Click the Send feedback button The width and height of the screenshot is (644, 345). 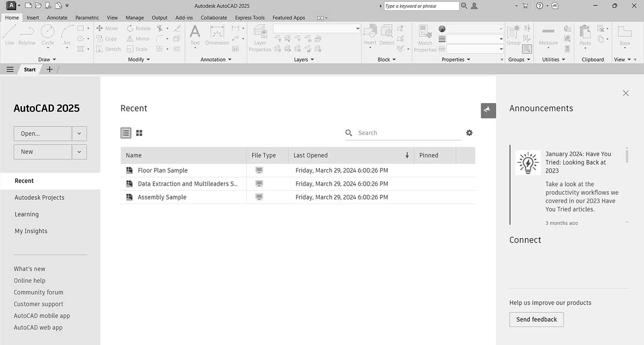536,319
